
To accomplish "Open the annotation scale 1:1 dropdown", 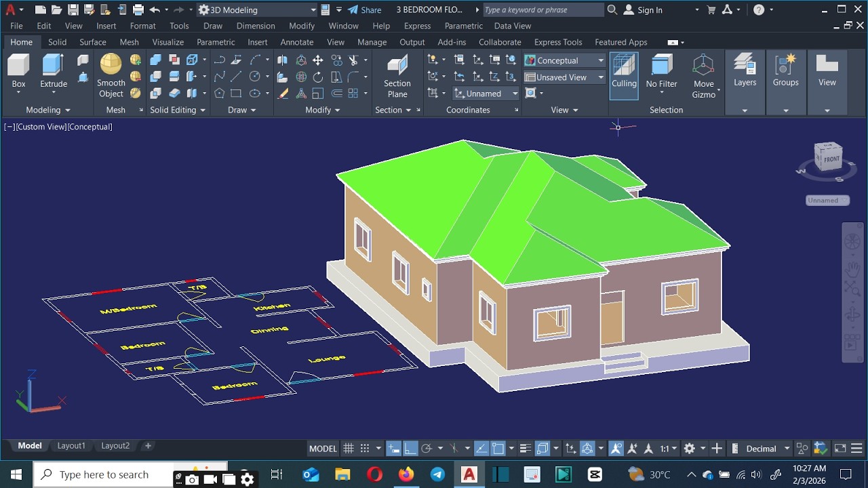I will (669, 449).
